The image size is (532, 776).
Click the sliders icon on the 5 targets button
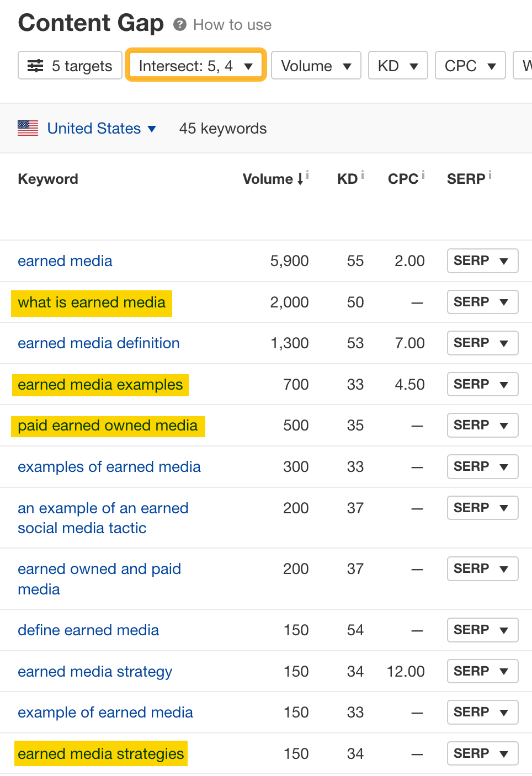pos(35,65)
